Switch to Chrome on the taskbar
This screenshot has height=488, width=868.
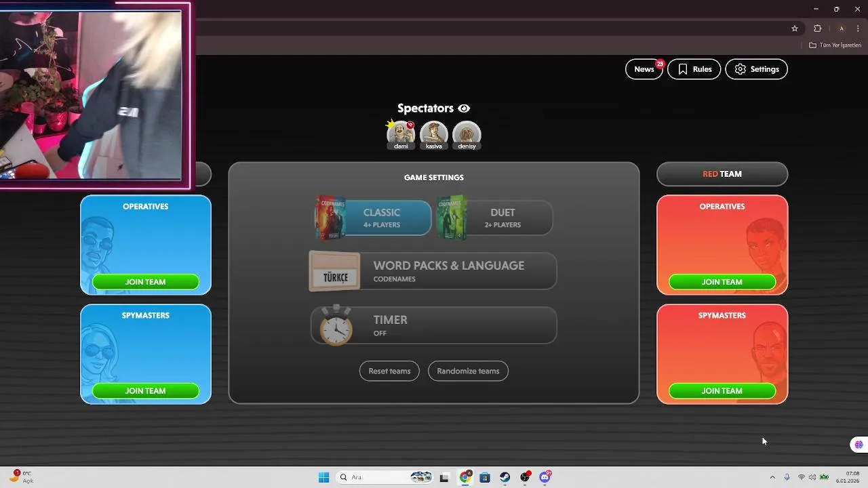coord(465,477)
